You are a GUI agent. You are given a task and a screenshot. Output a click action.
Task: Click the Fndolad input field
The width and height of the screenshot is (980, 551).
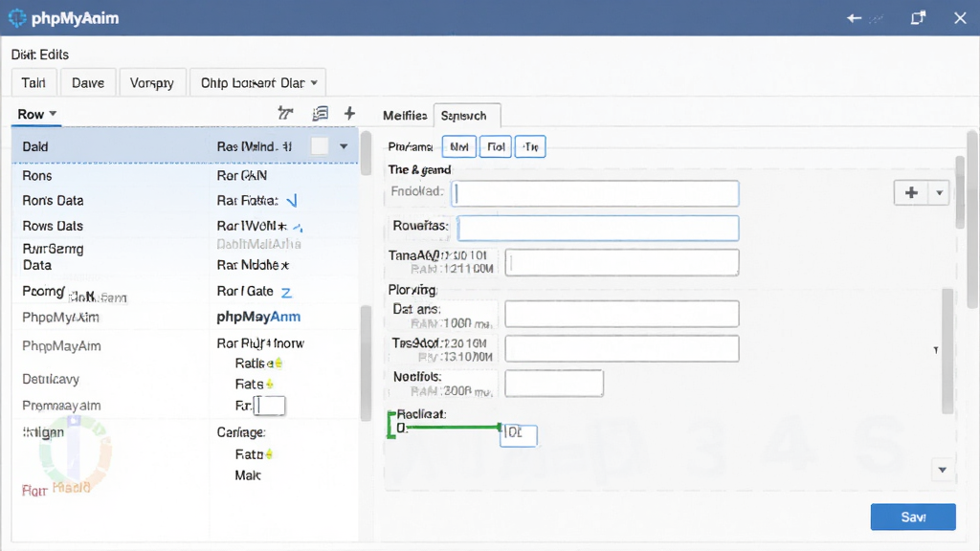click(x=595, y=193)
